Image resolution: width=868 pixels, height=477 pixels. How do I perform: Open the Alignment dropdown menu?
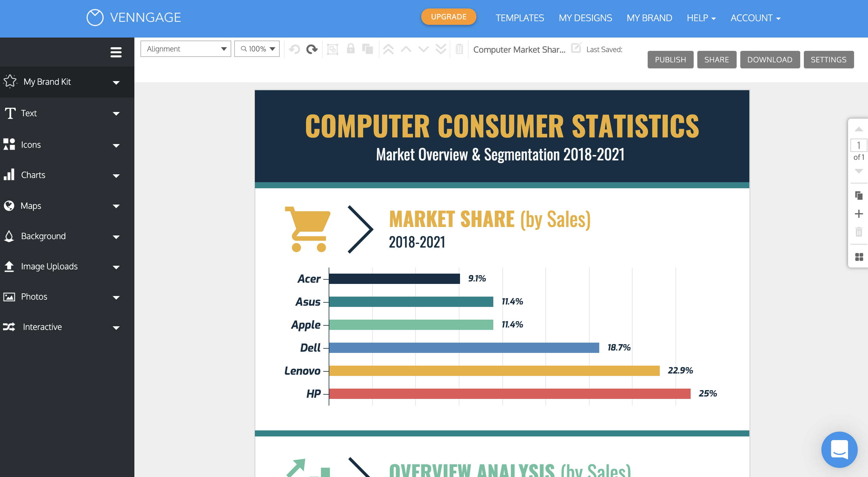click(x=184, y=49)
